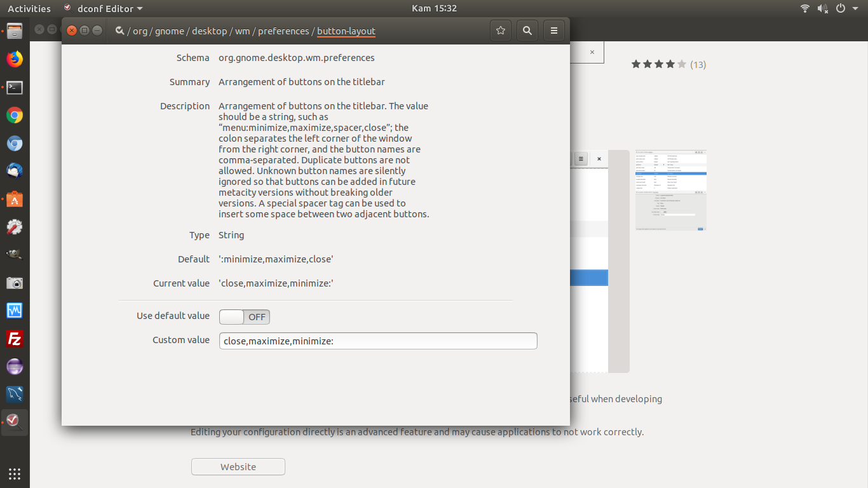Close the panel with the small X in Ubuntu Software

tap(592, 52)
